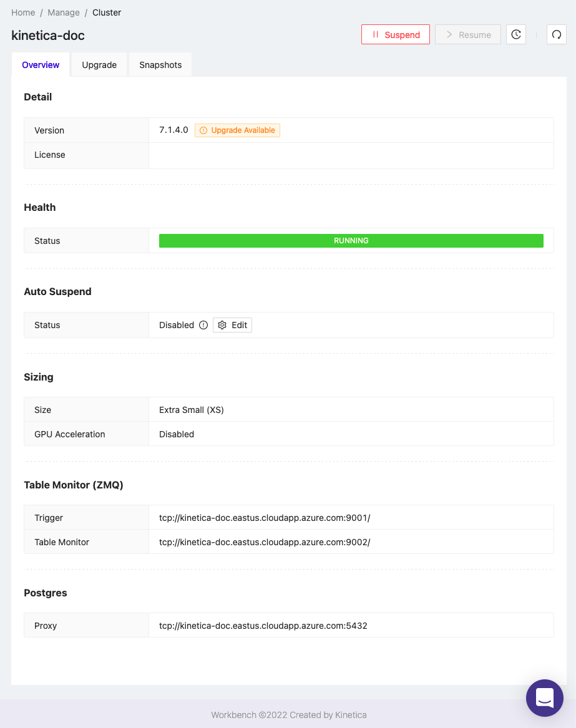Image resolution: width=576 pixels, height=728 pixels.
Task: Click the Manage breadcrumb item
Action: [63, 12]
